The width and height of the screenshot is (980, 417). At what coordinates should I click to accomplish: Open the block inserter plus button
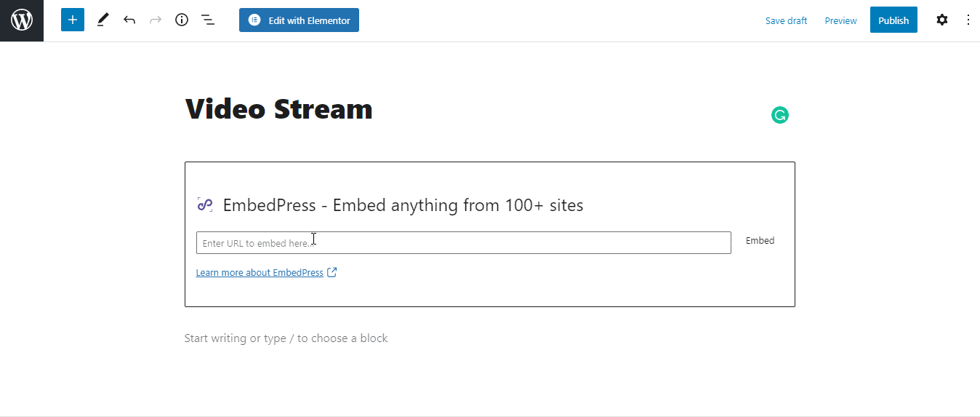(73, 20)
